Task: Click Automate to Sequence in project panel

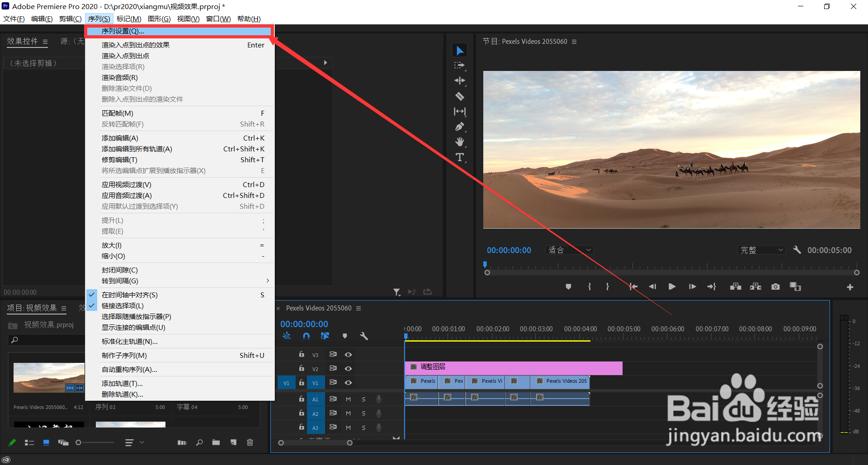Action: tap(182, 443)
